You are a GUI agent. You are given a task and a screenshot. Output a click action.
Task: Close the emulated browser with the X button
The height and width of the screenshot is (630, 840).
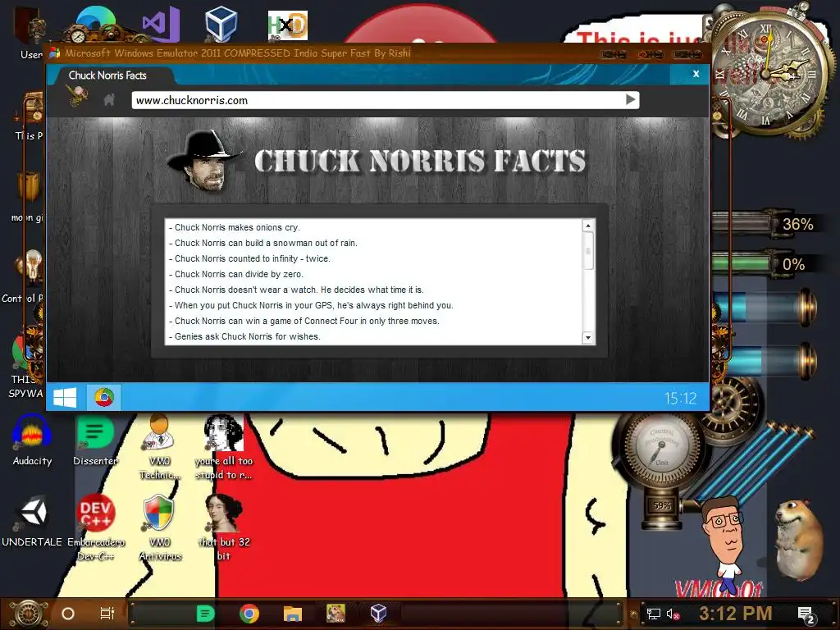click(x=696, y=74)
